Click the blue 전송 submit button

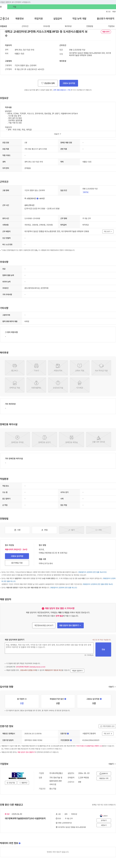point(103,649)
